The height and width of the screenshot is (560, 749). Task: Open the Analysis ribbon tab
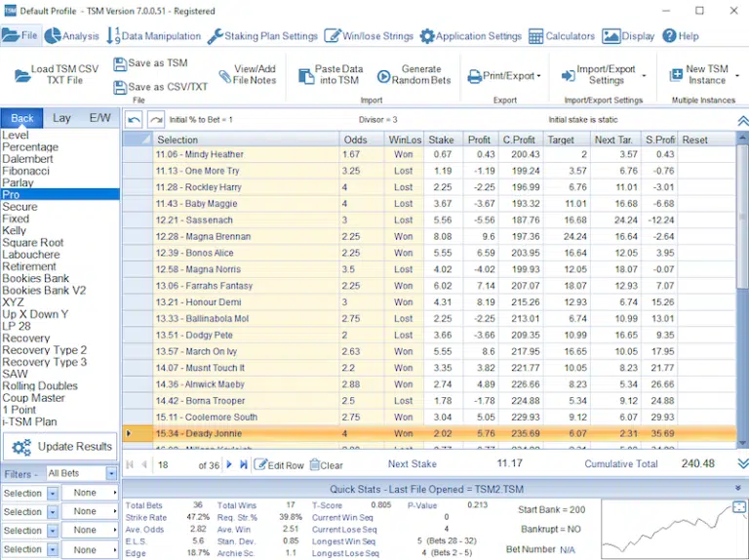pos(71,36)
